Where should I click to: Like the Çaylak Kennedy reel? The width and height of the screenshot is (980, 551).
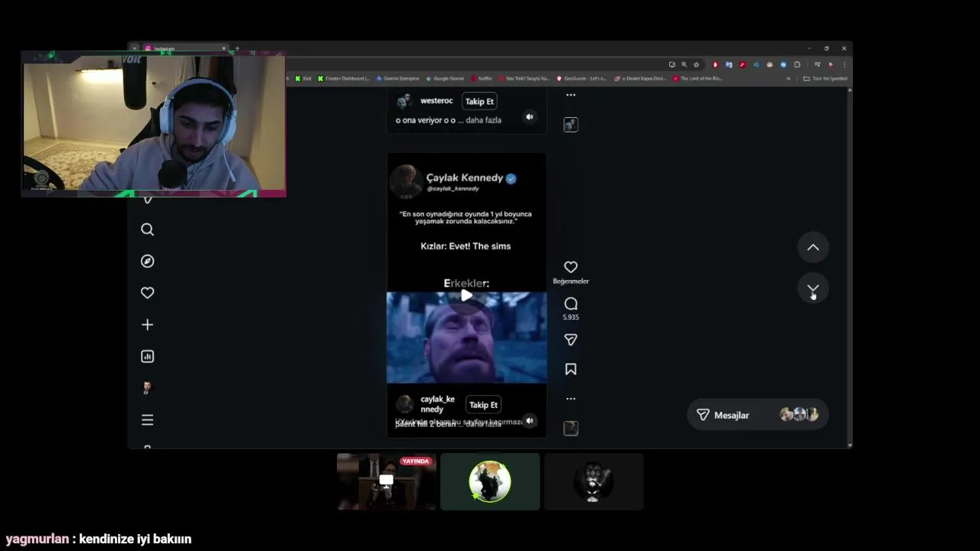570,267
